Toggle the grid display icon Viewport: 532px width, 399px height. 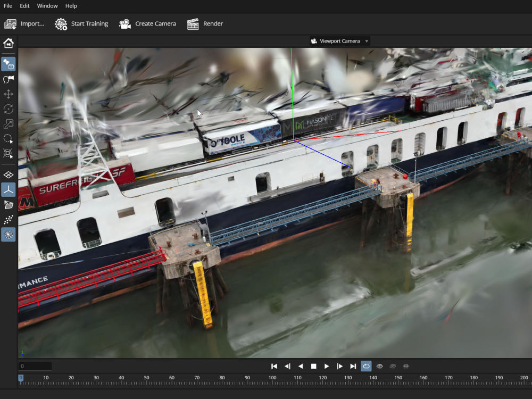pos(9,174)
